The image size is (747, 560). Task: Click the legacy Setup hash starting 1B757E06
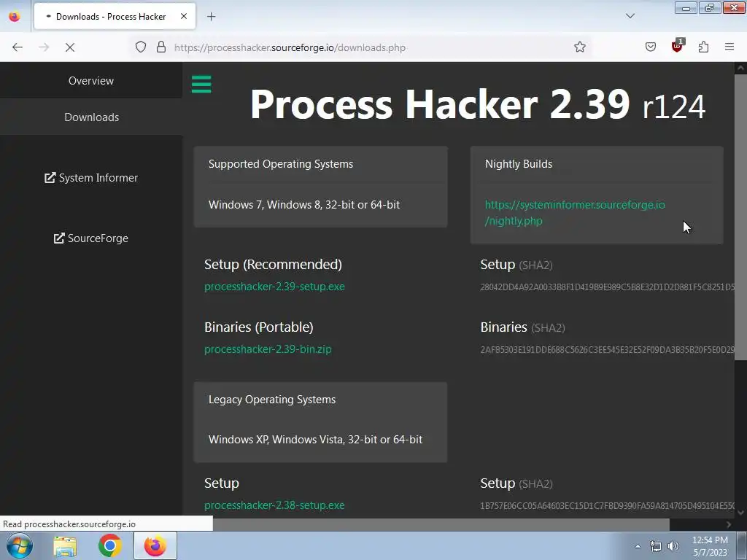point(608,506)
